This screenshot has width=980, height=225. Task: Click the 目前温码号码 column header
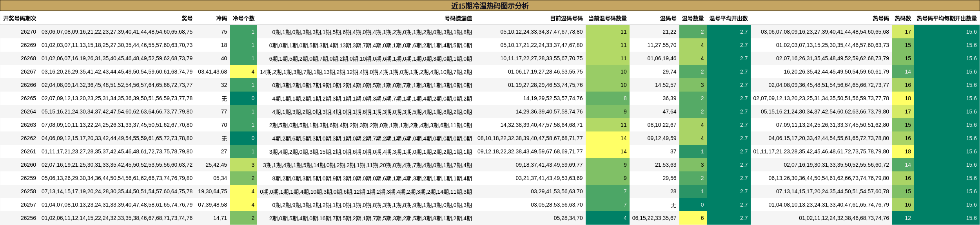(566, 18)
